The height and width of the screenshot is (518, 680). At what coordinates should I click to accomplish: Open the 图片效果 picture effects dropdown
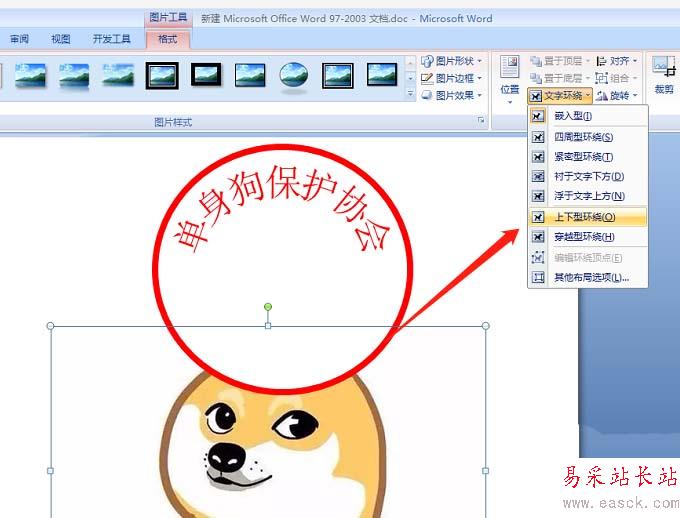pyautogui.click(x=451, y=95)
